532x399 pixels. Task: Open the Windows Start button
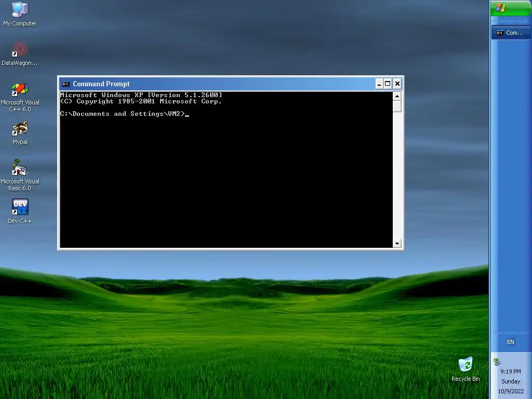511,8
